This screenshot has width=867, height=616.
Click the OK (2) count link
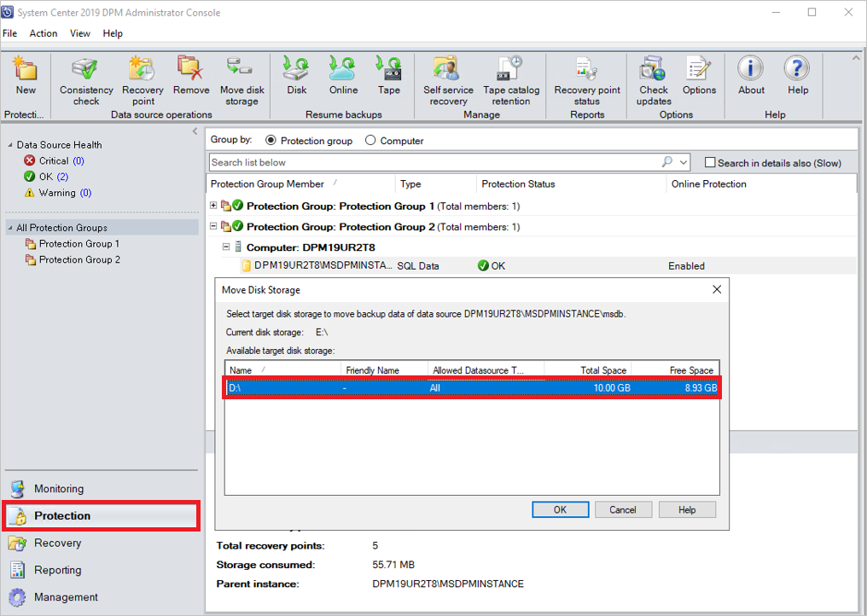(62, 177)
